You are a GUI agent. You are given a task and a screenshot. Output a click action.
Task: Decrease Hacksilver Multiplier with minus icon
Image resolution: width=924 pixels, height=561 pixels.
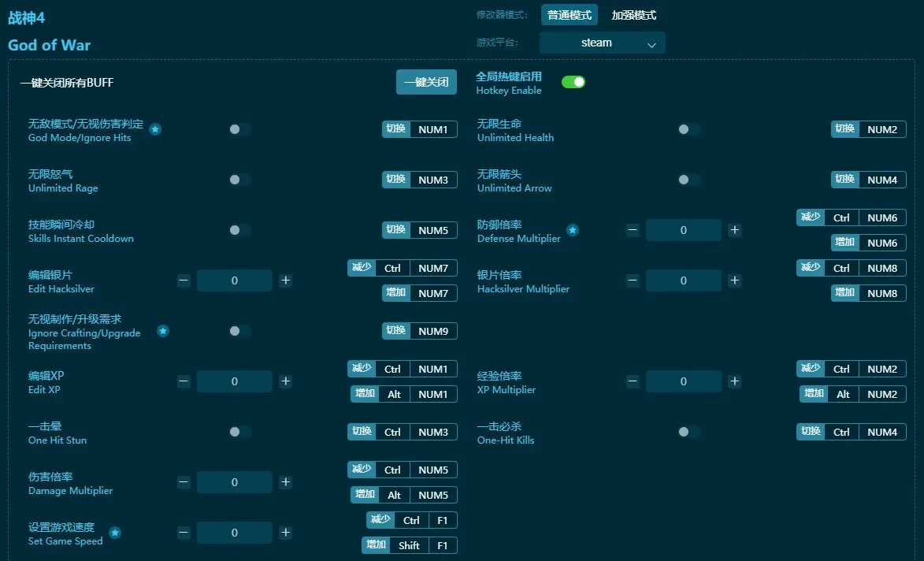point(633,280)
